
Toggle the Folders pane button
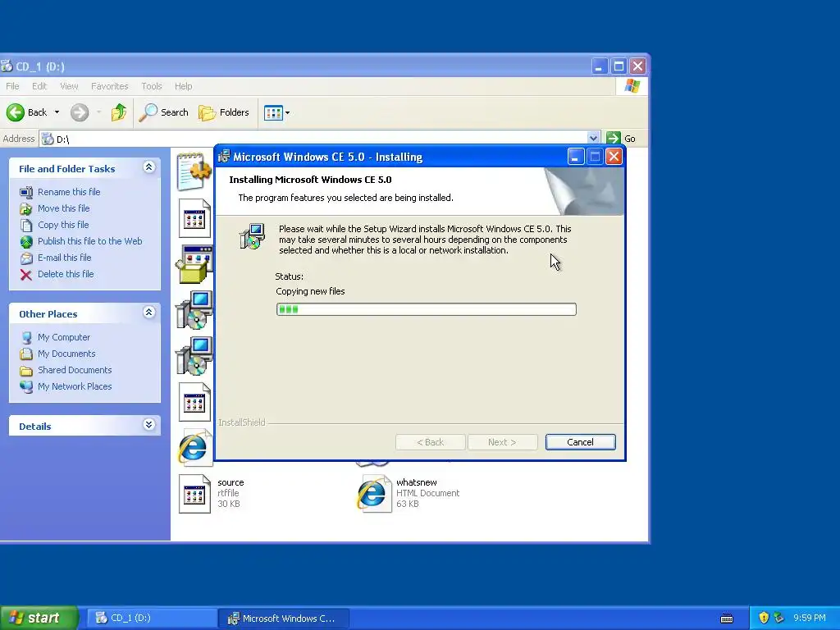point(224,112)
